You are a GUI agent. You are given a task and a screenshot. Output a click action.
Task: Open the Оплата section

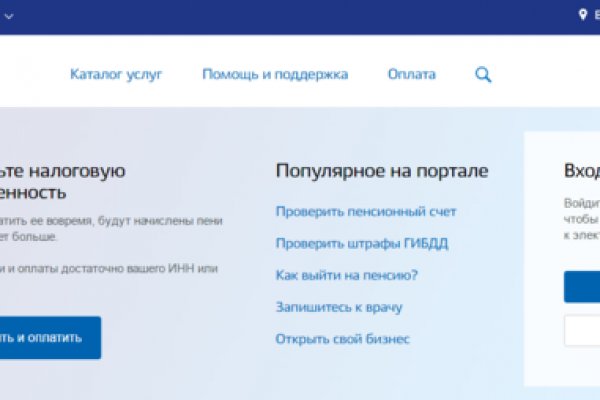pyautogui.click(x=411, y=75)
